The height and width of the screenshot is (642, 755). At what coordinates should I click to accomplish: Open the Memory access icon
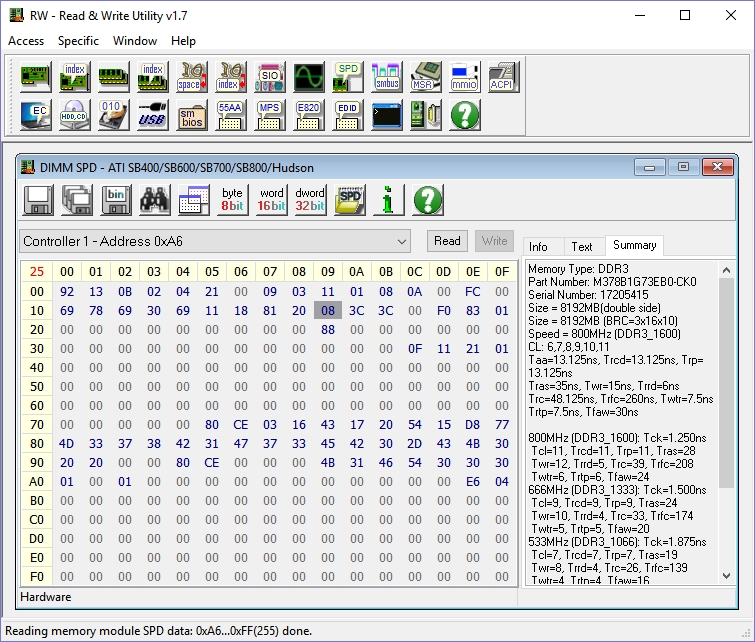pos(114,77)
